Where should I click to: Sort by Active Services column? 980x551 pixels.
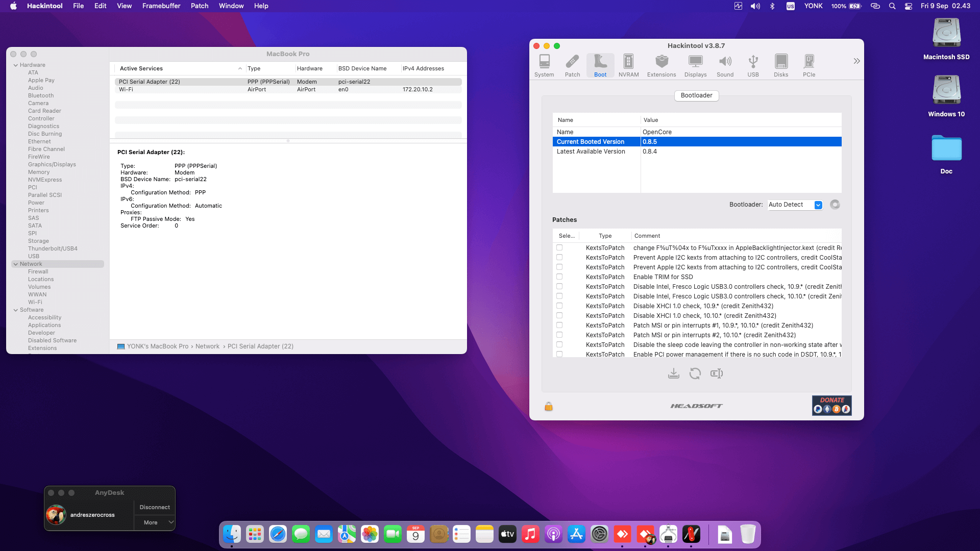[180, 68]
